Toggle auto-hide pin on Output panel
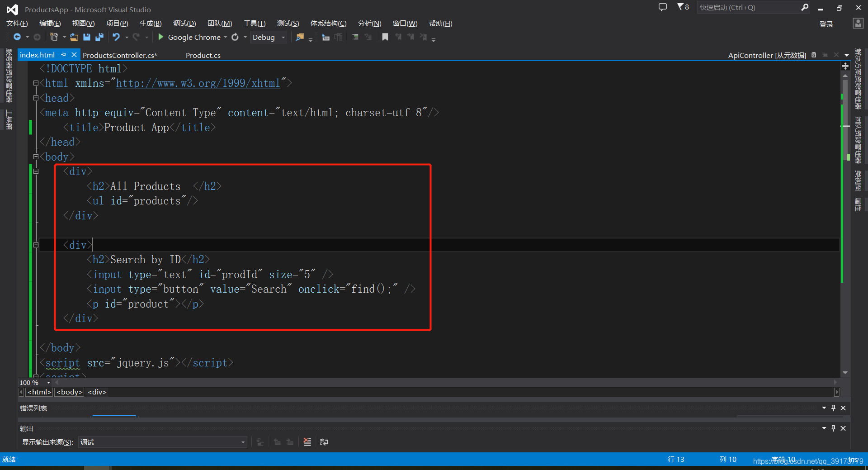Image resolution: width=868 pixels, height=470 pixels. (834, 428)
